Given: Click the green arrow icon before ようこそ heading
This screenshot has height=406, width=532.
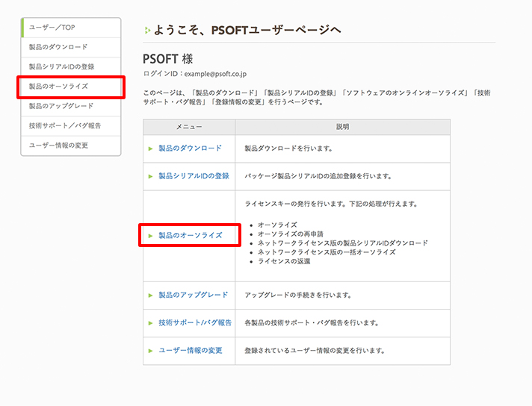Looking at the screenshot, I should [147, 31].
